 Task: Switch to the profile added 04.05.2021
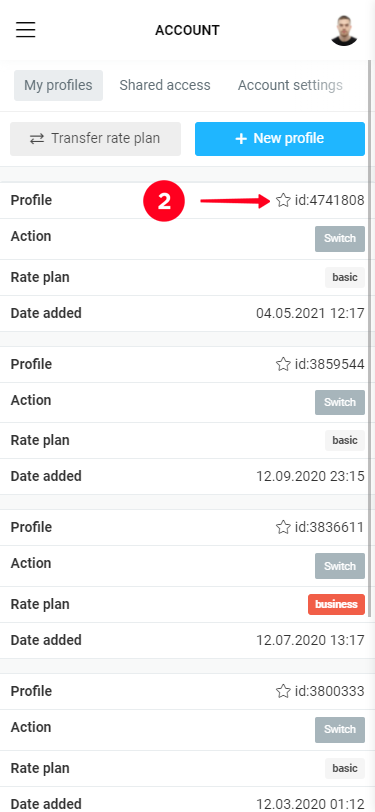[x=340, y=239]
